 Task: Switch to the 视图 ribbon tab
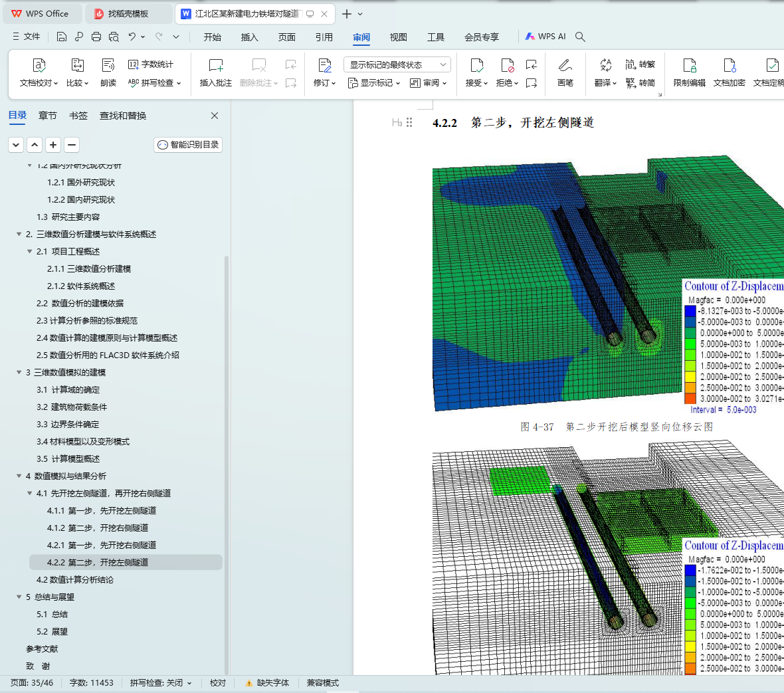(399, 37)
